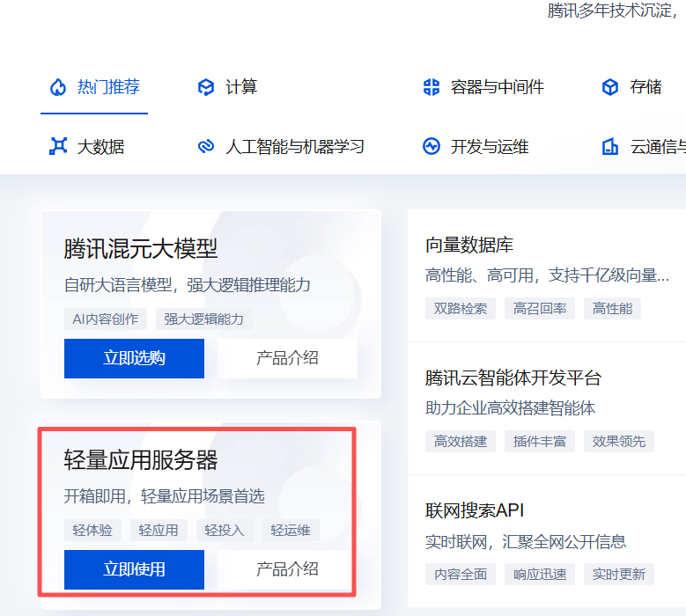Click the AI内容创作 tag
This screenshot has height=616, width=686.
pyautogui.click(x=106, y=319)
